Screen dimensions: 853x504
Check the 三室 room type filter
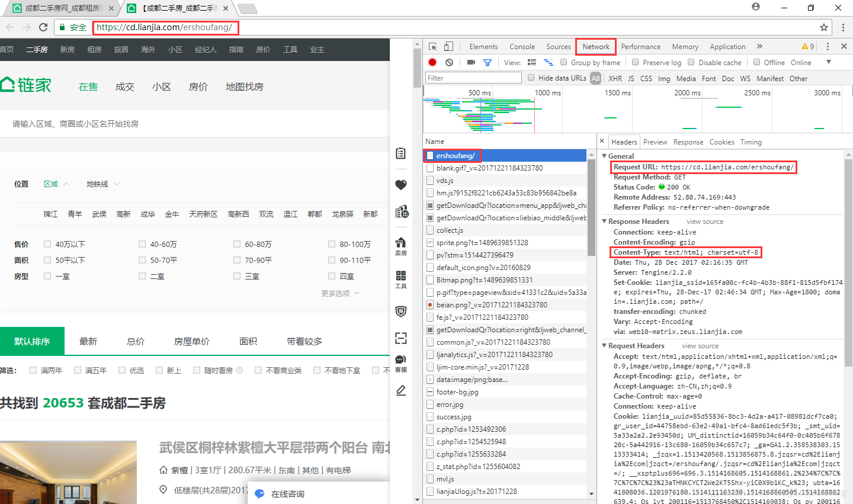pos(237,276)
